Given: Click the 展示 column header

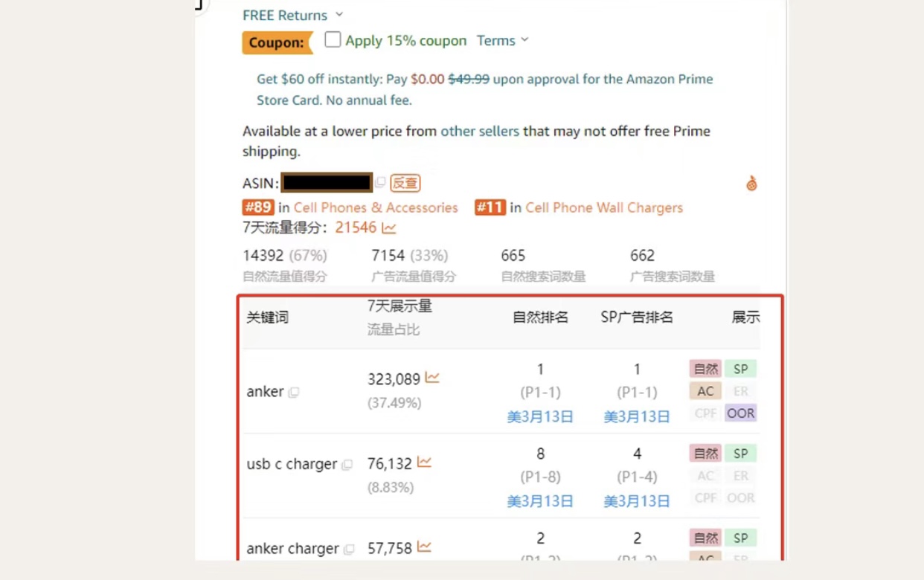Looking at the screenshot, I should coord(746,318).
